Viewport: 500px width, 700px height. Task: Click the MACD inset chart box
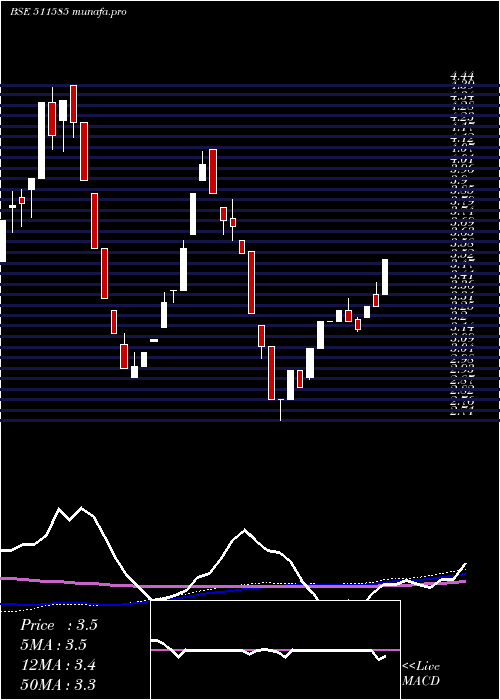[275, 650]
